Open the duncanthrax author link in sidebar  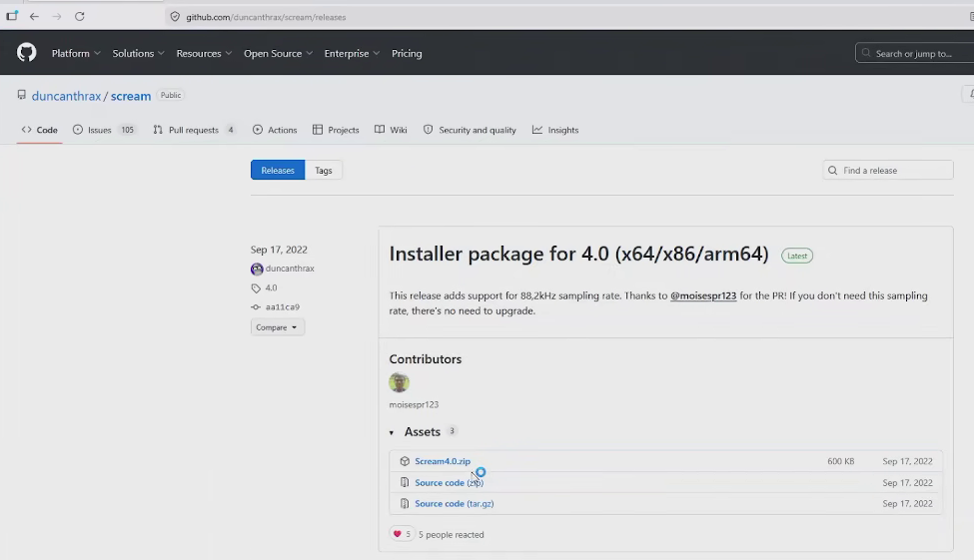tap(290, 269)
